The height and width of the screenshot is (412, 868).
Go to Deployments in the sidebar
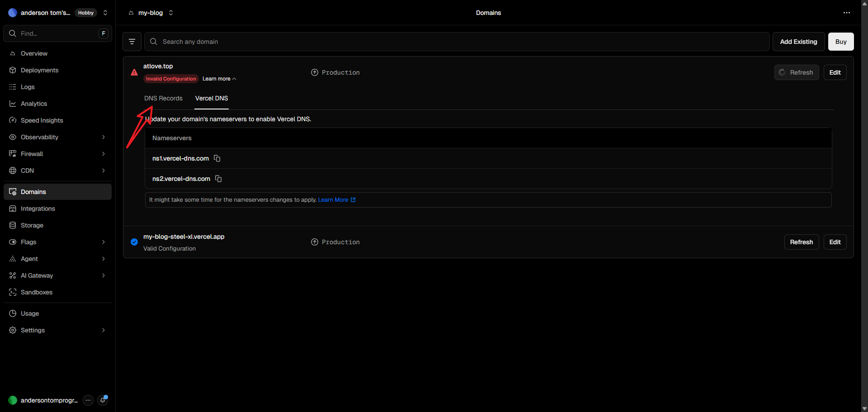(57, 70)
